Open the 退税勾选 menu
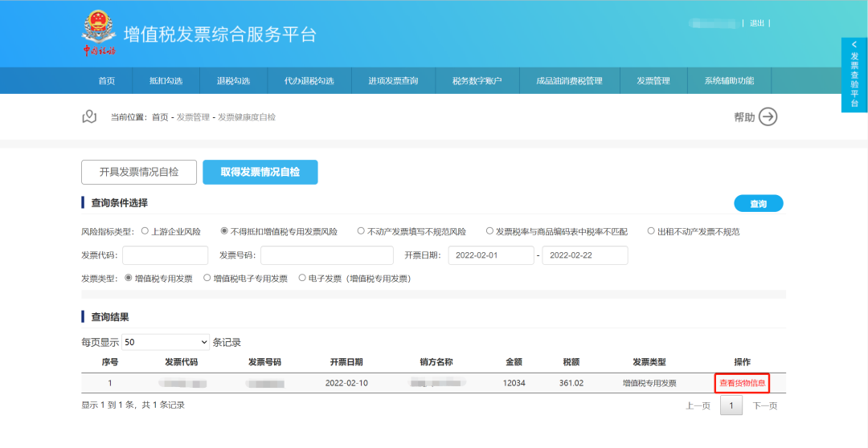The width and height of the screenshot is (868, 448). tap(234, 81)
